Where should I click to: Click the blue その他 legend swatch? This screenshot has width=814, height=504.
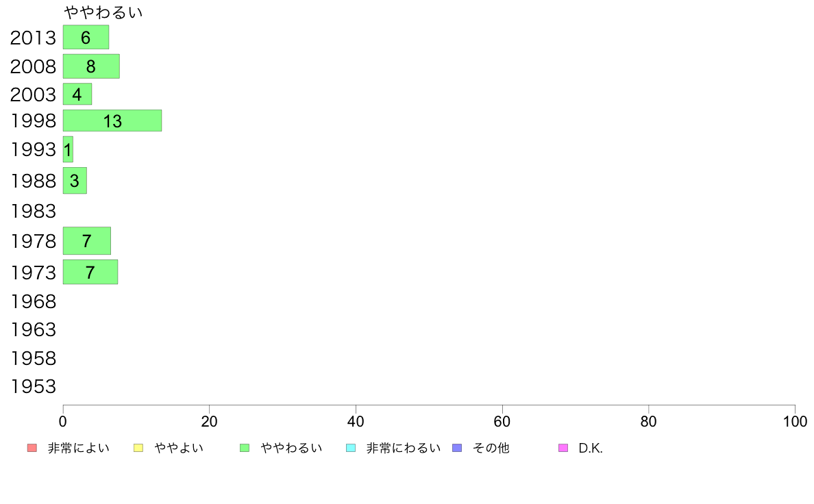[x=457, y=448]
